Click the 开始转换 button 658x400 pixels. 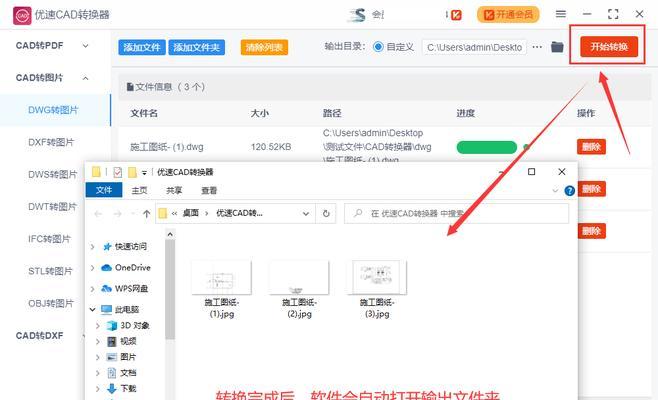point(609,46)
